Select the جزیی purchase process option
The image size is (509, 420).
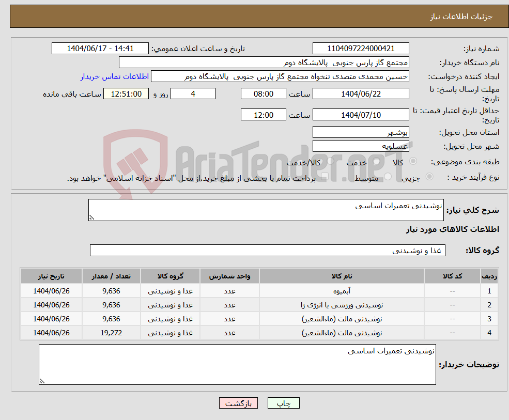pyautogui.click(x=429, y=176)
